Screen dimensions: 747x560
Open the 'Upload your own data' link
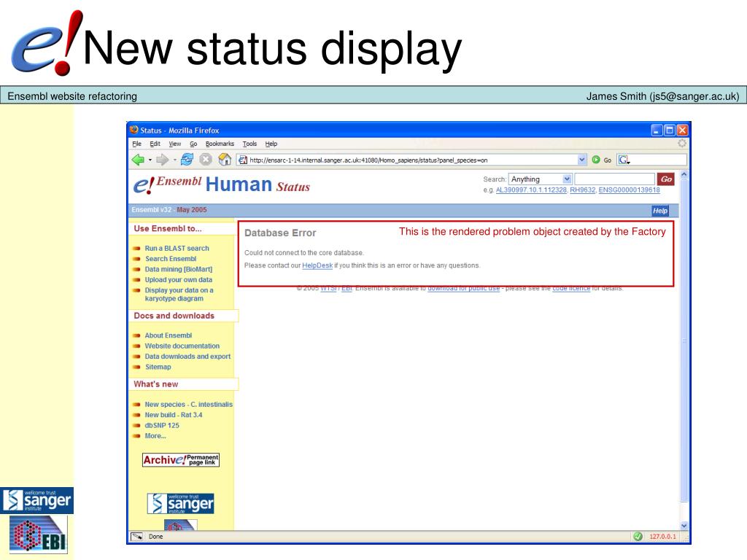click(x=179, y=279)
